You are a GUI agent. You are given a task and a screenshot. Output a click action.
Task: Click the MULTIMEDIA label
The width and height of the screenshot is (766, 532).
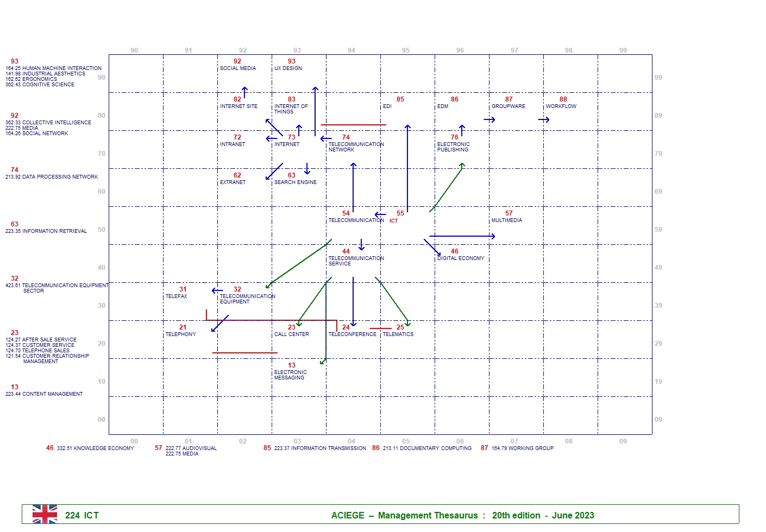pyautogui.click(x=506, y=220)
